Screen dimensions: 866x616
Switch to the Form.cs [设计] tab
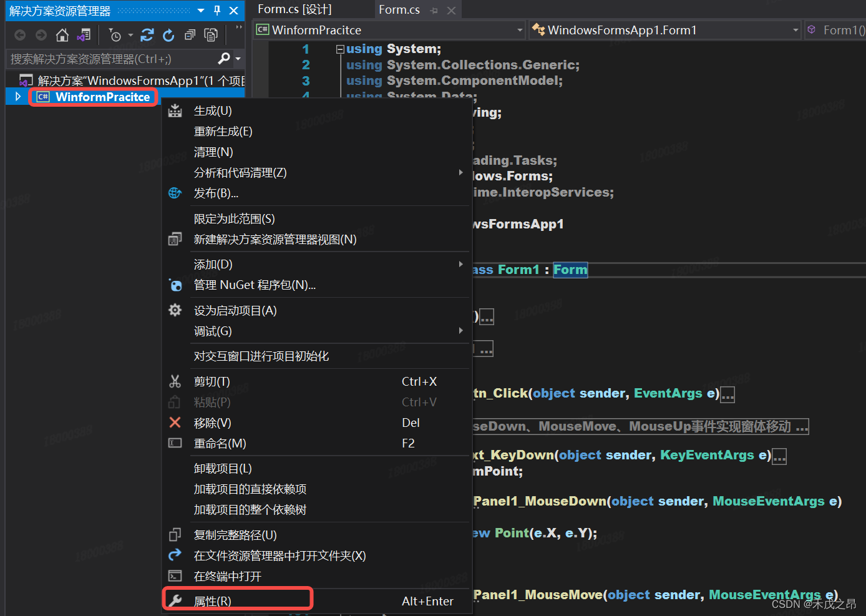(x=294, y=9)
